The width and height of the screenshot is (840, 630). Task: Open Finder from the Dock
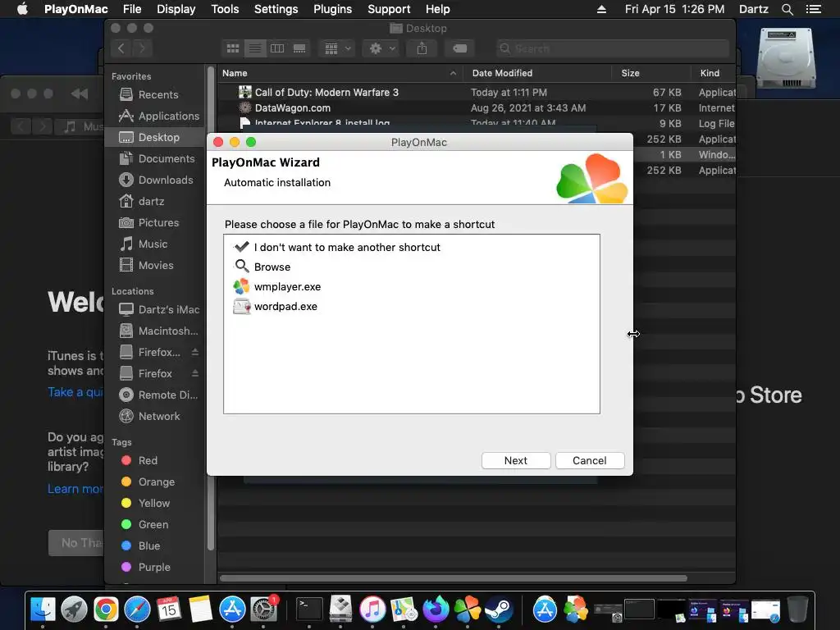coord(43,609)
